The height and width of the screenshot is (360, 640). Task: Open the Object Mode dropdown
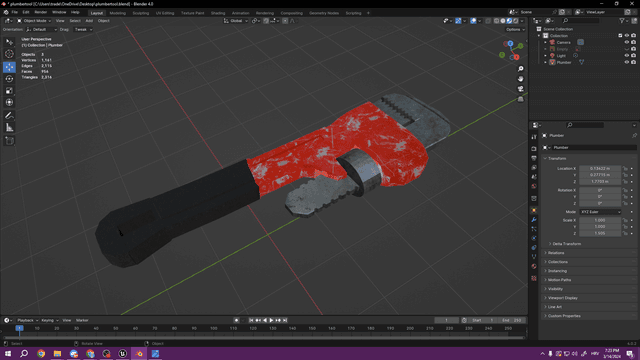34,21
